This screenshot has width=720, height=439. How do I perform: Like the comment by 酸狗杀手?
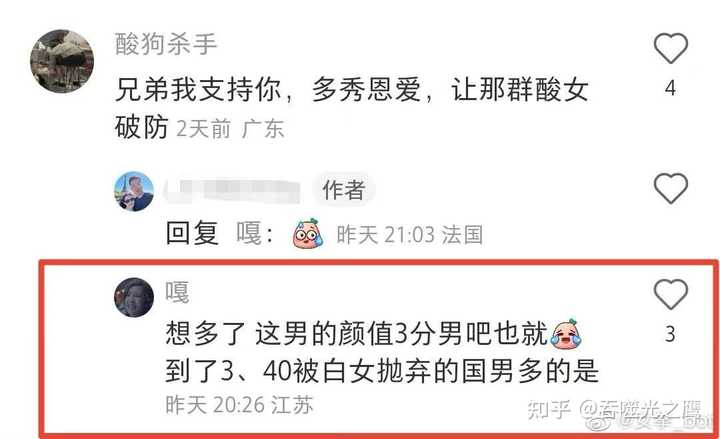click(670, 49)
